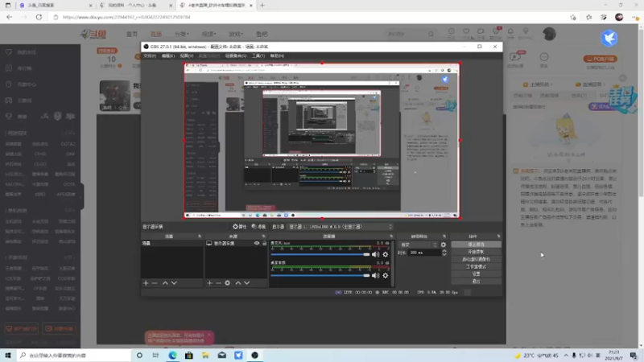Move source down with arrow icon

(247, 283)
